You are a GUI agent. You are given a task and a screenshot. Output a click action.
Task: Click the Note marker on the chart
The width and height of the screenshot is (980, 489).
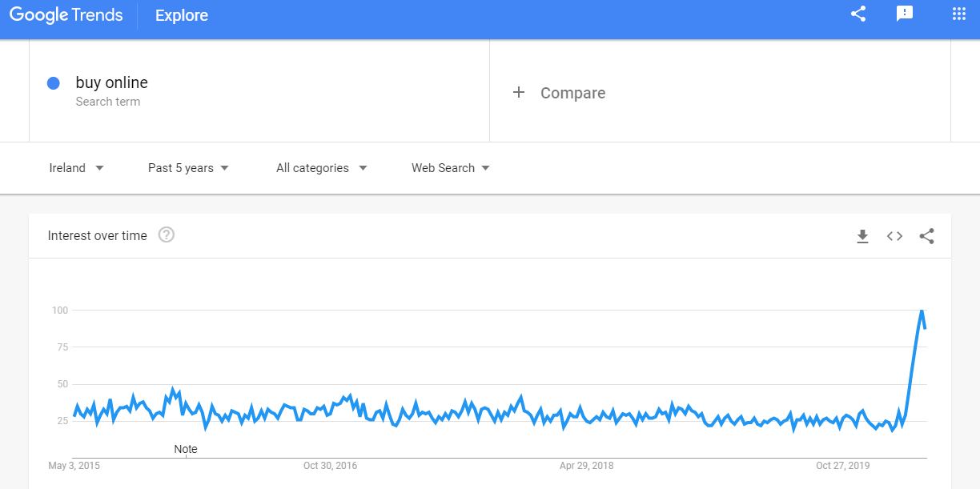186,449
